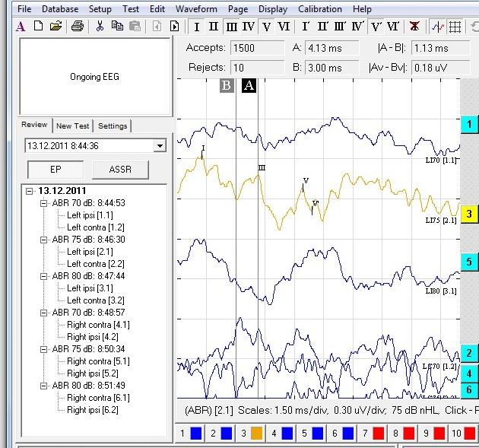This screenshot has width=479, height=448.
Task: Print with the printer icon
Action: pos(78,27)
